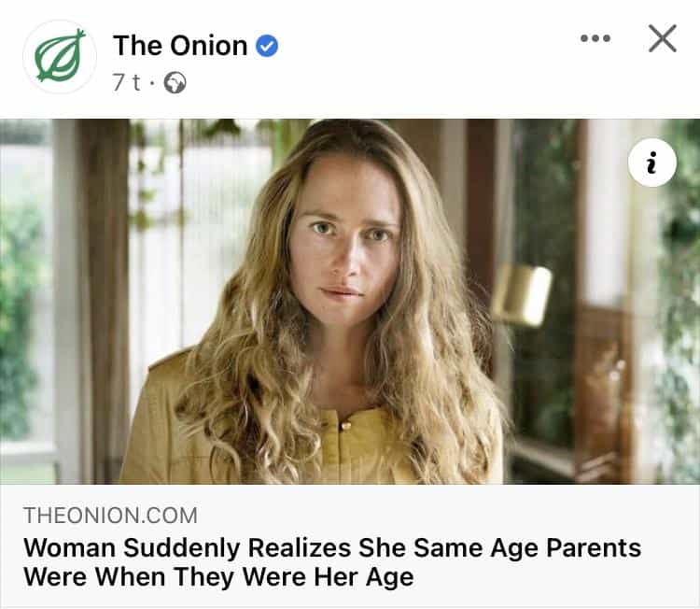Expand more actions using the ellipsis icon

coord(595,38)
